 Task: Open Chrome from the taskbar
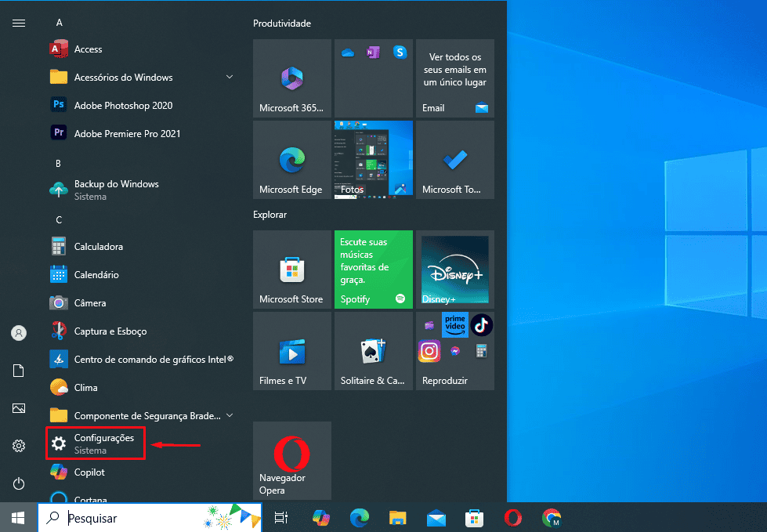[x=552, y=517]
